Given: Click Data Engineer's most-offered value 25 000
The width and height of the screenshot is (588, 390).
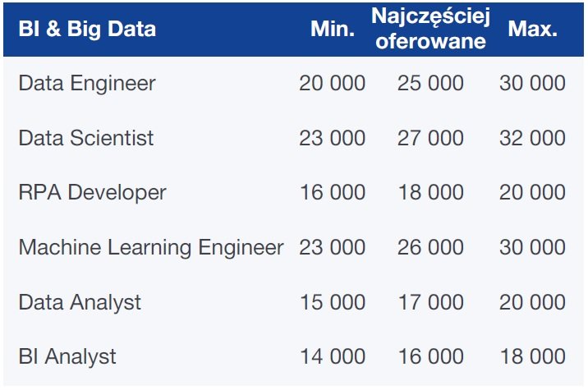Looking at the screenshot, I should click(430, 83).
